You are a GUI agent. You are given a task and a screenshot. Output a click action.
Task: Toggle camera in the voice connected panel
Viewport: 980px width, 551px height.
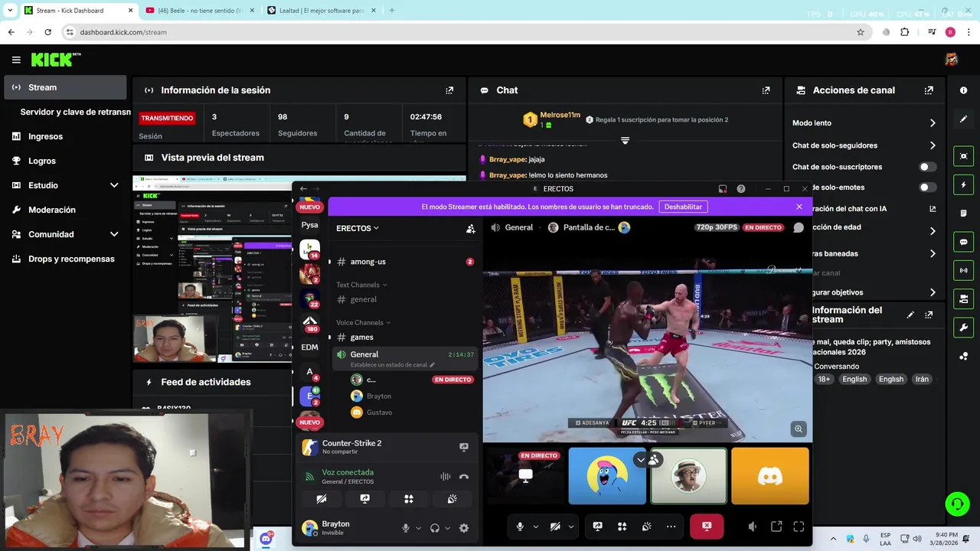(322, 499)
